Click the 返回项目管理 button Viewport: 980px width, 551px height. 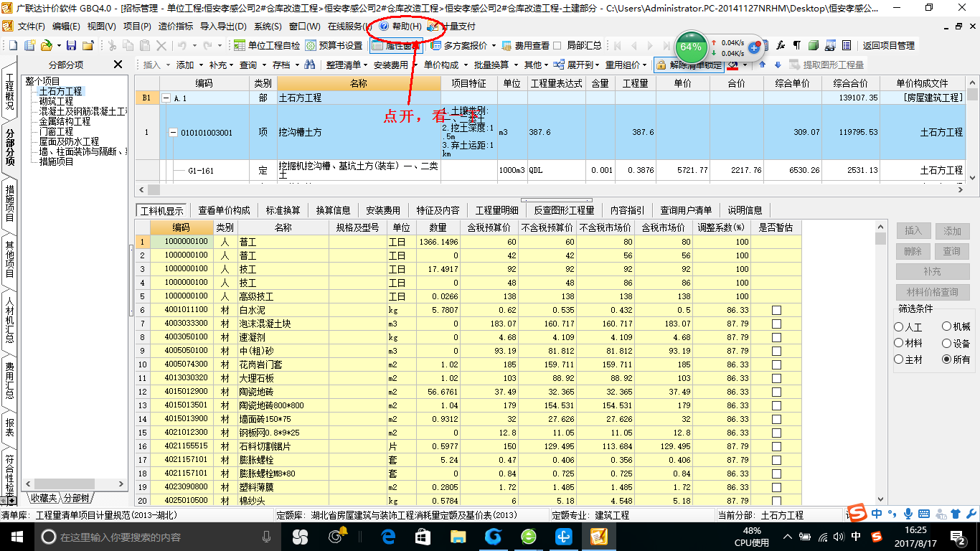pos(889,45)
